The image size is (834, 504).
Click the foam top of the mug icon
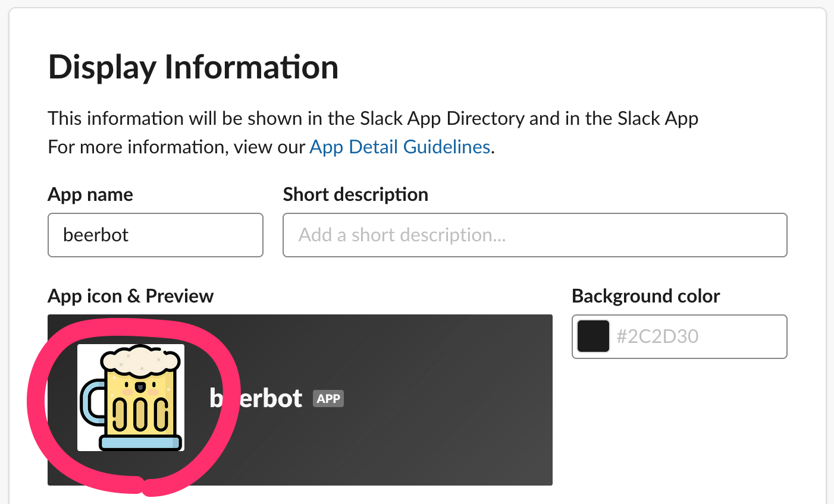tap(140, 360)
